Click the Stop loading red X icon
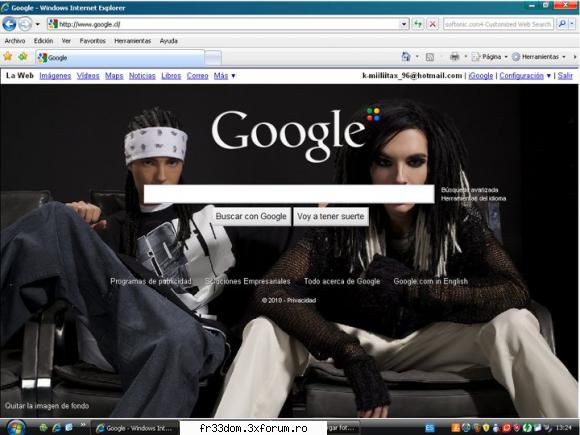This screenshot has width=580, height=435. 432,24
